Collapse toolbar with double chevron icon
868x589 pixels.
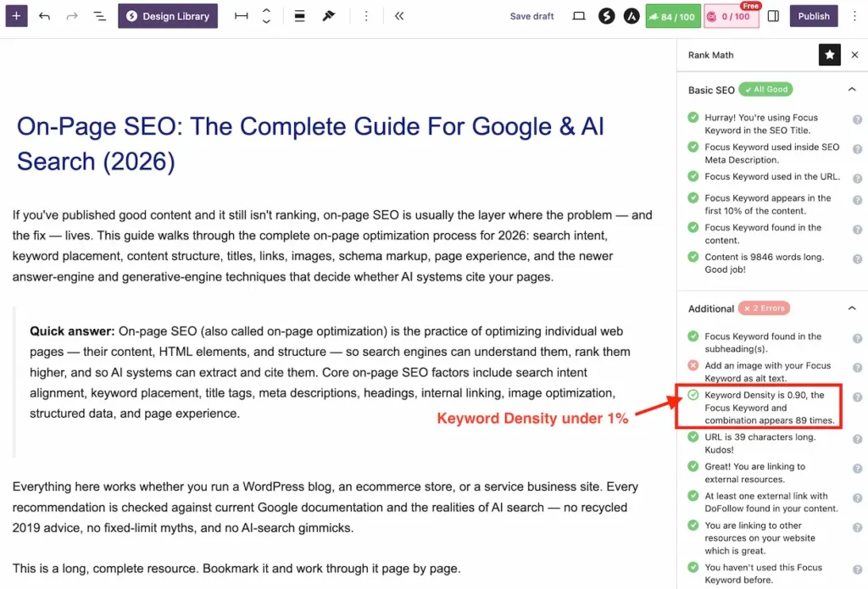click(399, 16)
